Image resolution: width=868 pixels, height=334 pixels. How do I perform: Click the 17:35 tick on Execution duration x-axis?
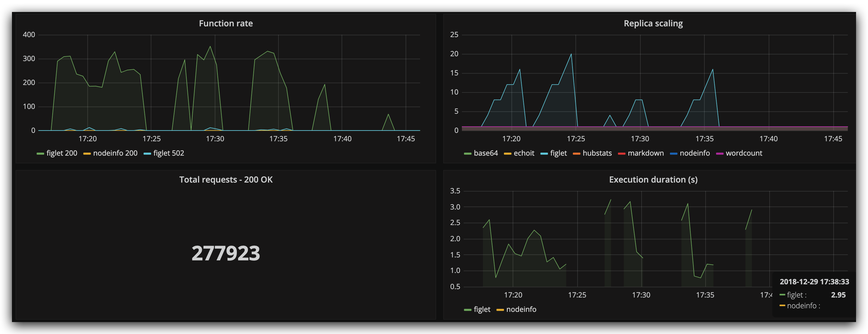tap(705, 295)
